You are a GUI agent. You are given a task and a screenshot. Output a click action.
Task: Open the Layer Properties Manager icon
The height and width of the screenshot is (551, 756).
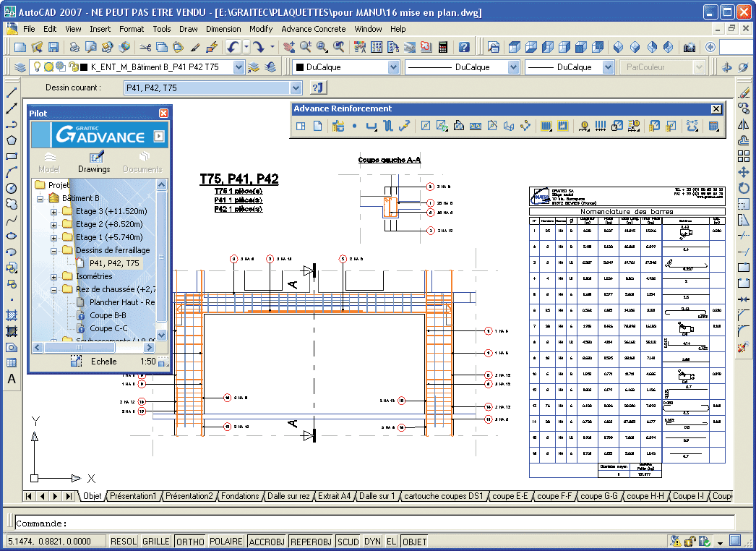click(x=20, y=67)
